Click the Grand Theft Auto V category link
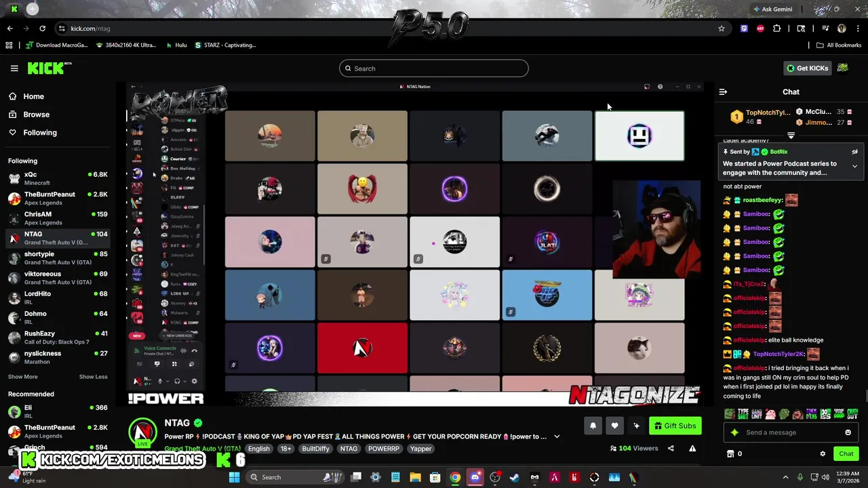Viewport: 868px width, 488px height. tap(202, 449)
